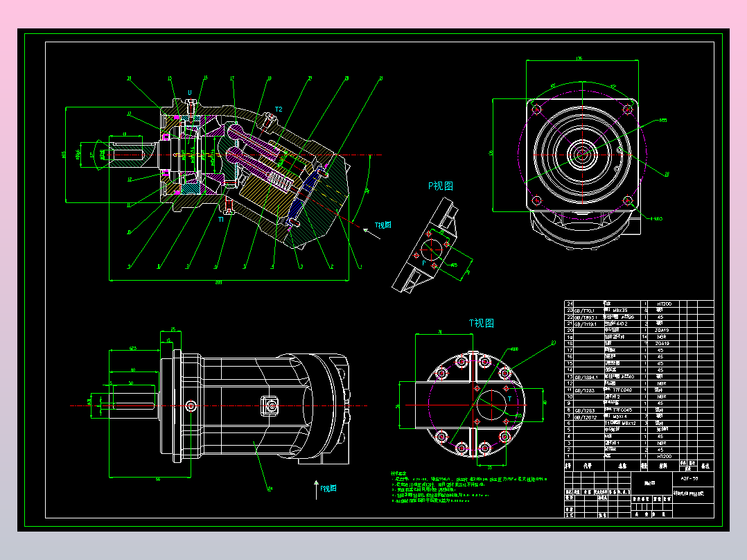
Task: Toggle the red centerline cross in P view
Action: pyautogui.click(x=431, y=250)
